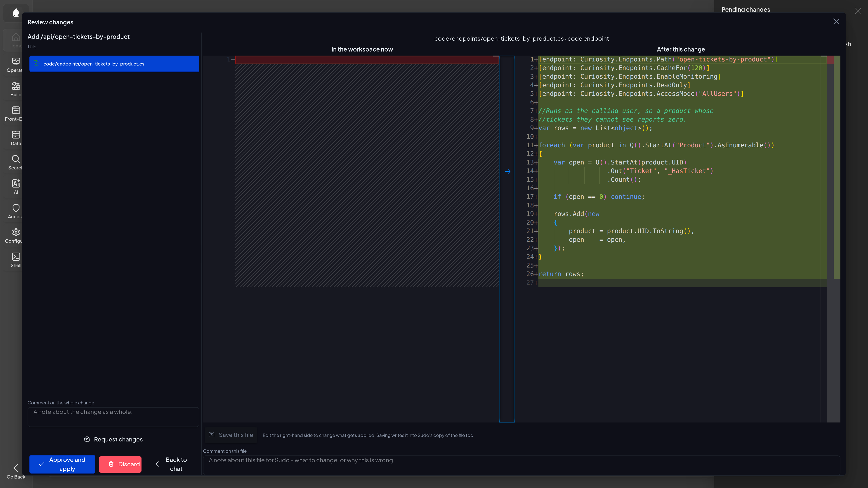This screenshot has height=488, width=868.
Task: Click the app logo icon at top left
Action: tap(16, 13)
